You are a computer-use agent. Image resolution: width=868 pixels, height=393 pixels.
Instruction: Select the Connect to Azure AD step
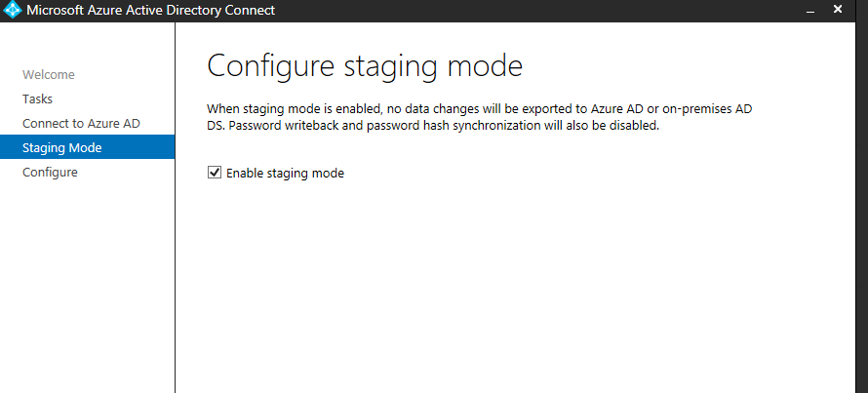[x=81, y=123]
